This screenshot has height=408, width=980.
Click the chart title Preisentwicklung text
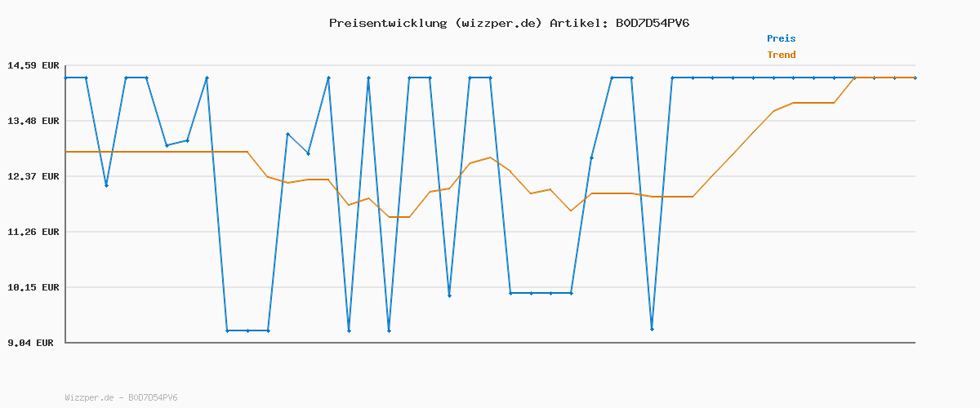pos(388,23)
